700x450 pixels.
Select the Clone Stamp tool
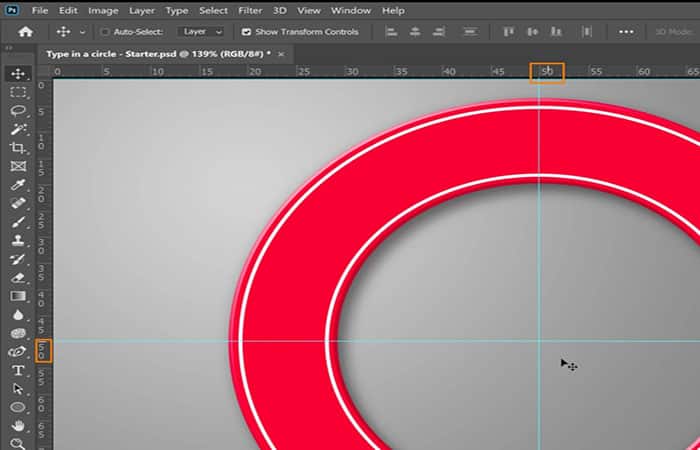pyautogui.click(x=18, y=241)
